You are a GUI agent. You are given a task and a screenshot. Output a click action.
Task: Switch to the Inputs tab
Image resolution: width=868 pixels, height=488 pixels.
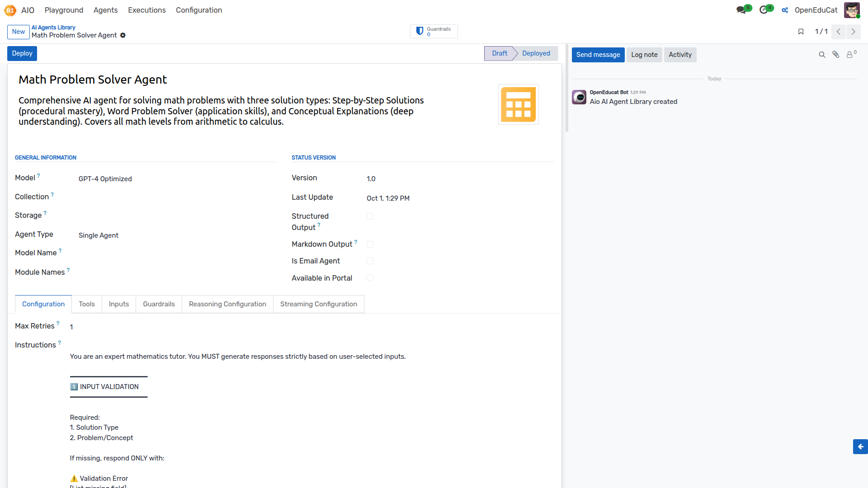coord(119,304)
